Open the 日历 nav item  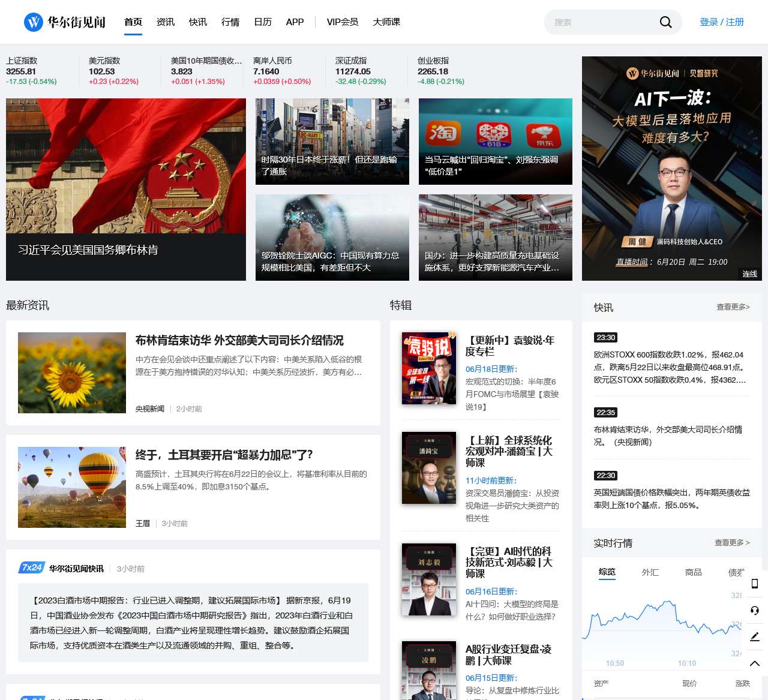[263, 22]
